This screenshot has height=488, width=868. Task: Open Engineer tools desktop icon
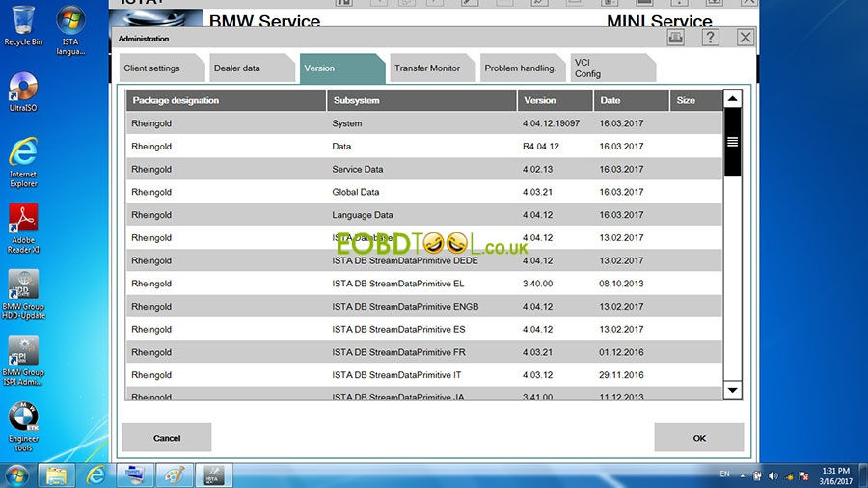[x=23, y=426]
